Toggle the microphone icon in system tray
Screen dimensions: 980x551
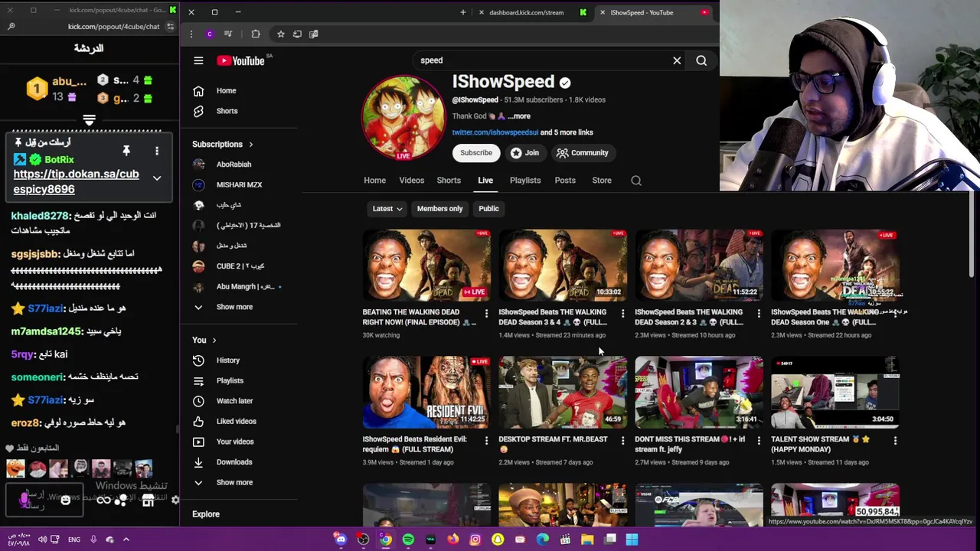click(x=93, y=540)
